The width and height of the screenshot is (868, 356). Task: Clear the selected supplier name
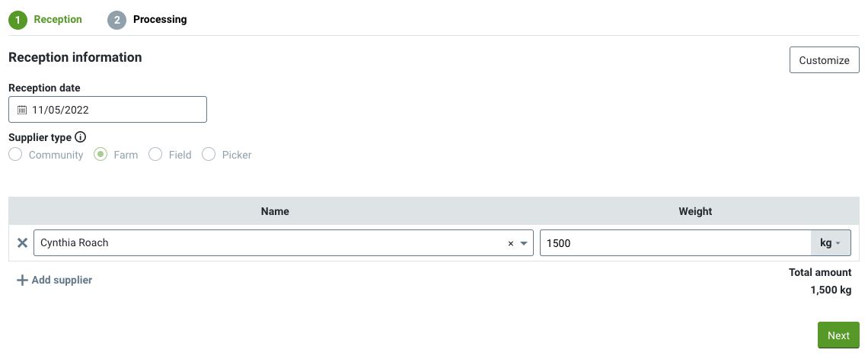511,243
